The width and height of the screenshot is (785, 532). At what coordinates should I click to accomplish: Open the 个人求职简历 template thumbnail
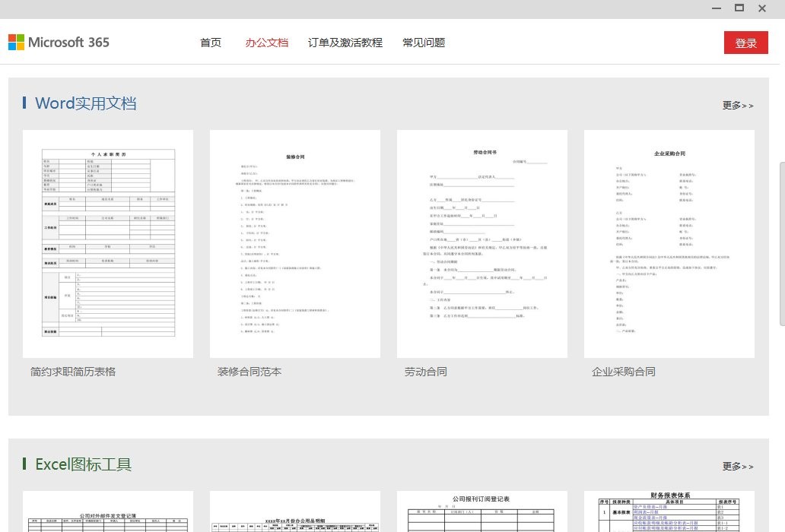click(x=108, y=243)
